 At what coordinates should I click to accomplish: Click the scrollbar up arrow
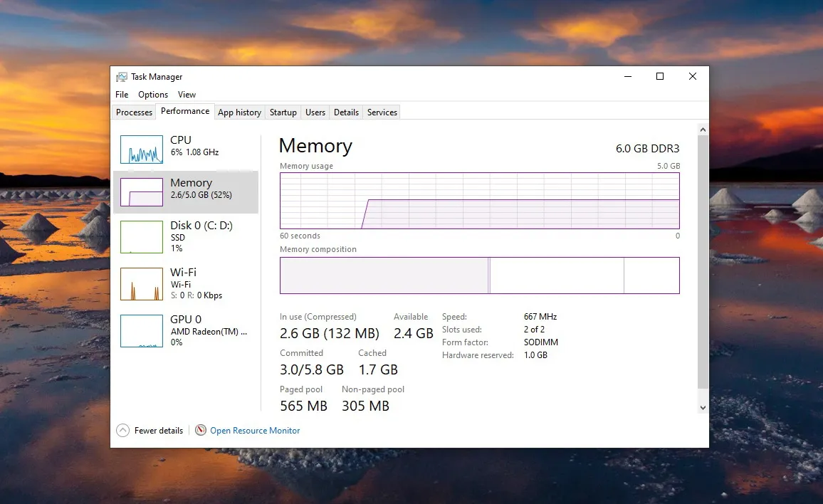coord(703,130)
